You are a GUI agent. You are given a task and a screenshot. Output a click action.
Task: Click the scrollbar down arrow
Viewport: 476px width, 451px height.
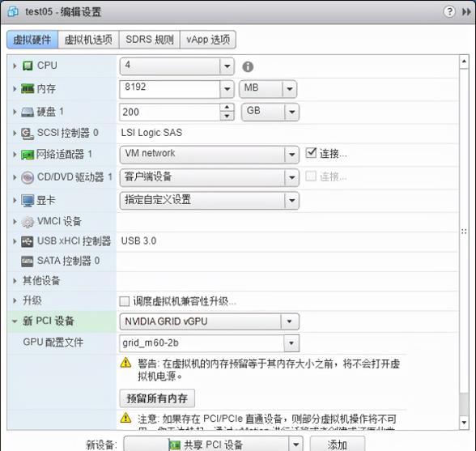tap(464, 422)
